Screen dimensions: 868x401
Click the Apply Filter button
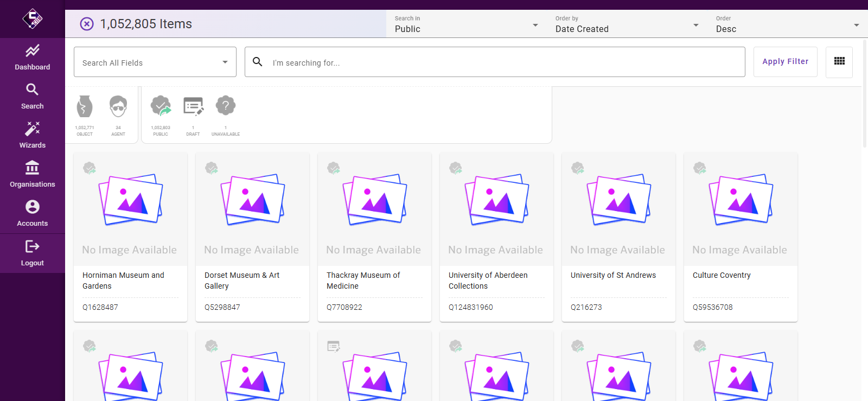coord(785,62)
